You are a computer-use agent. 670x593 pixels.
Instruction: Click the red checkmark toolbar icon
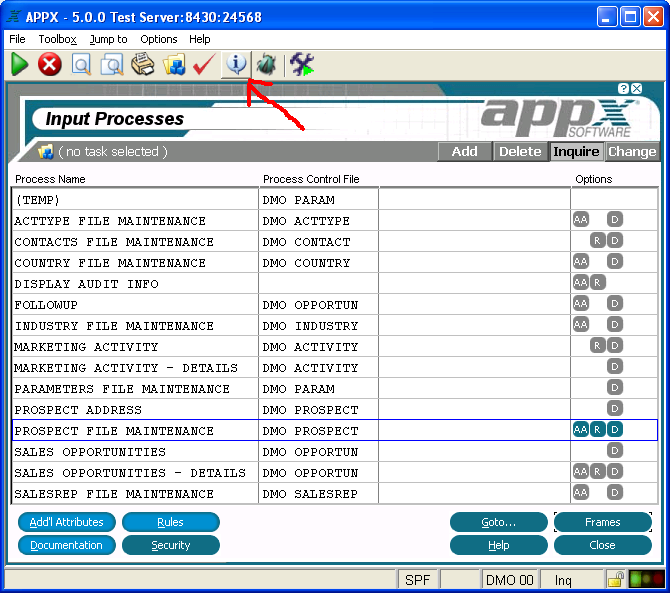pyautogui.click(x=204, y=64)
